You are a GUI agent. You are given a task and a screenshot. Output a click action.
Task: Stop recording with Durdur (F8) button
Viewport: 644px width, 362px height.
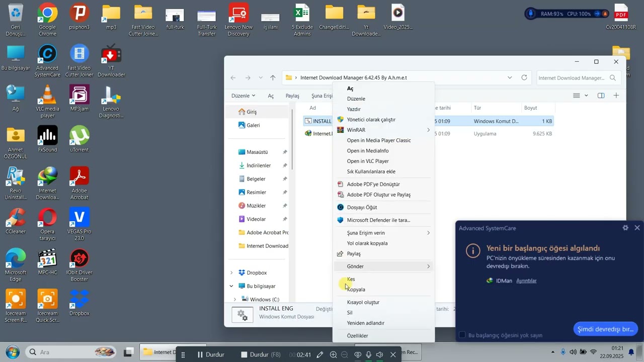click(x=261, y=354)
